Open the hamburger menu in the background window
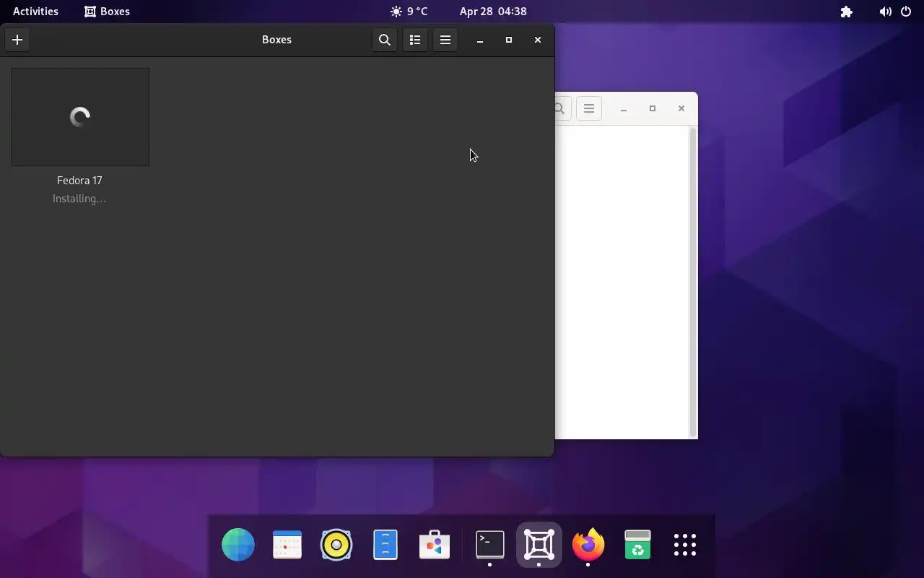This screenshot has height=578, width=924. click(x=589, y=108)
